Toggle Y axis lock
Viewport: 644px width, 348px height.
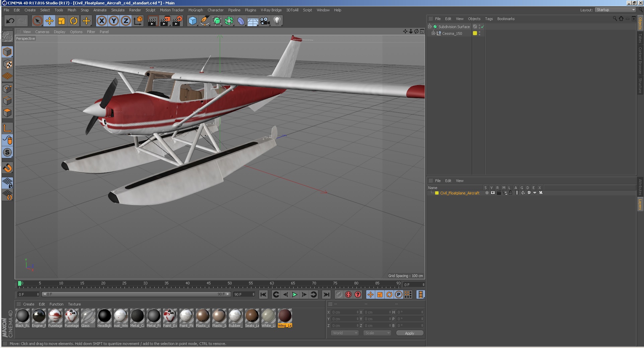(x=114, y=21)
